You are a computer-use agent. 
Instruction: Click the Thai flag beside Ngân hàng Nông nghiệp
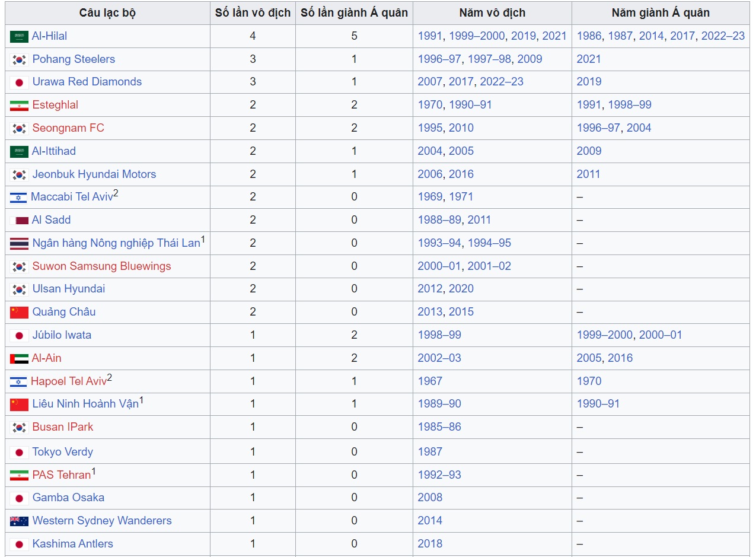pyautogui.click(x=19, y=243)
